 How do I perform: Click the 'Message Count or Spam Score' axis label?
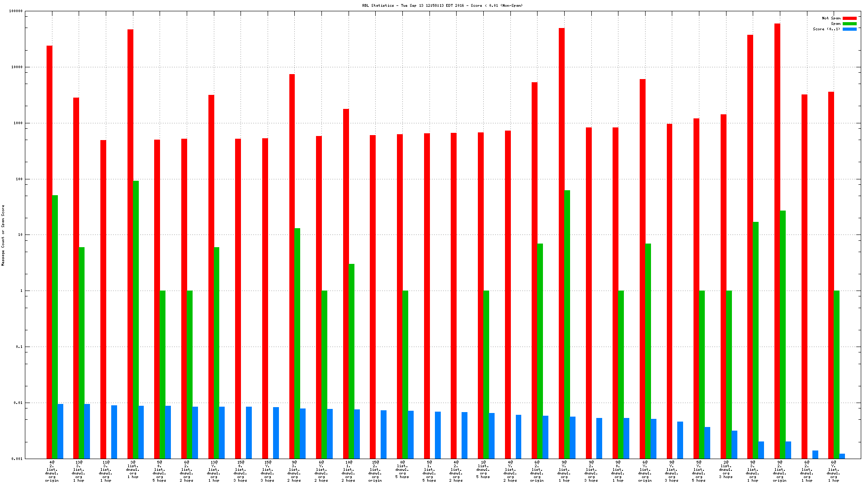pos(3,235)
